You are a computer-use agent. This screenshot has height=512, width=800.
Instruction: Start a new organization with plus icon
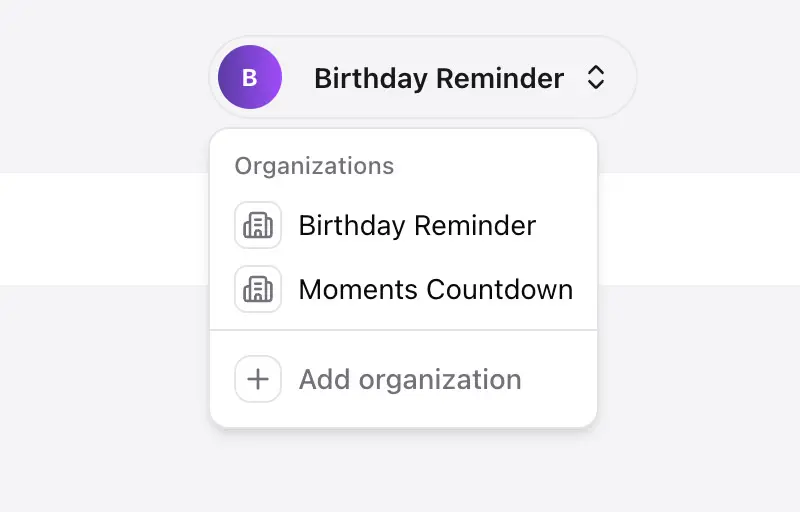coord(258,379)
